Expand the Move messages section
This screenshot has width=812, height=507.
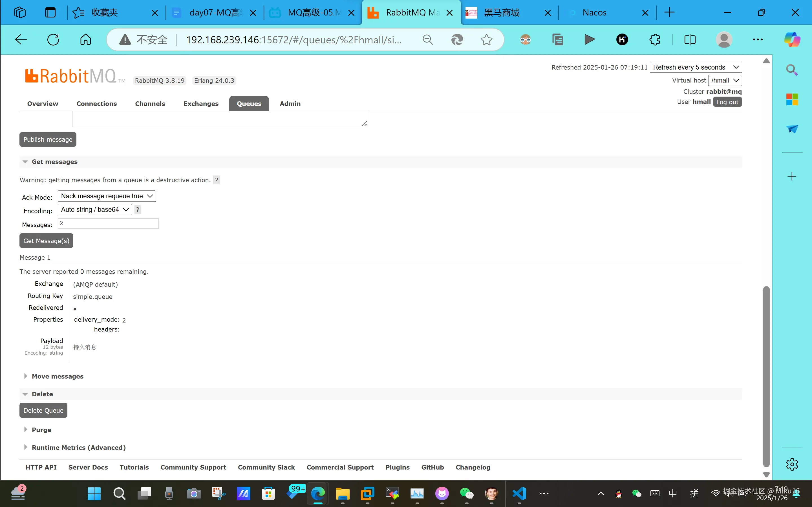coord(58,376)
